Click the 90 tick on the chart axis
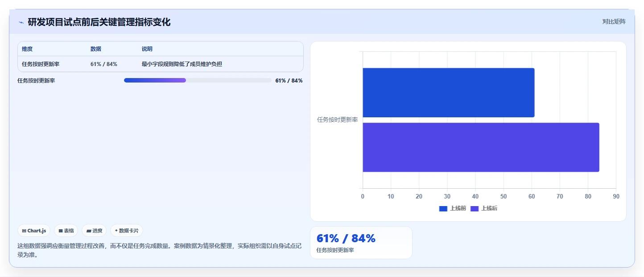This screenshot has height=277, width=644. point(616,197)
